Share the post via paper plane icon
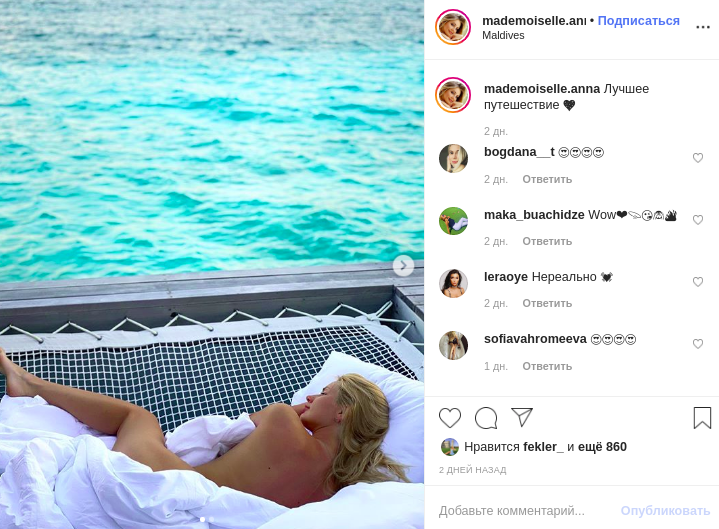 pos(522,417)
